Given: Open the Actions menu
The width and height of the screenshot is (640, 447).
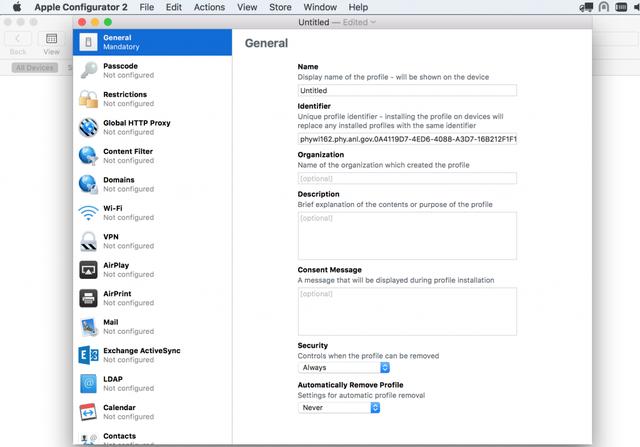Looking at the screenshot, I should pyautogui.click(x=209, y=7).
